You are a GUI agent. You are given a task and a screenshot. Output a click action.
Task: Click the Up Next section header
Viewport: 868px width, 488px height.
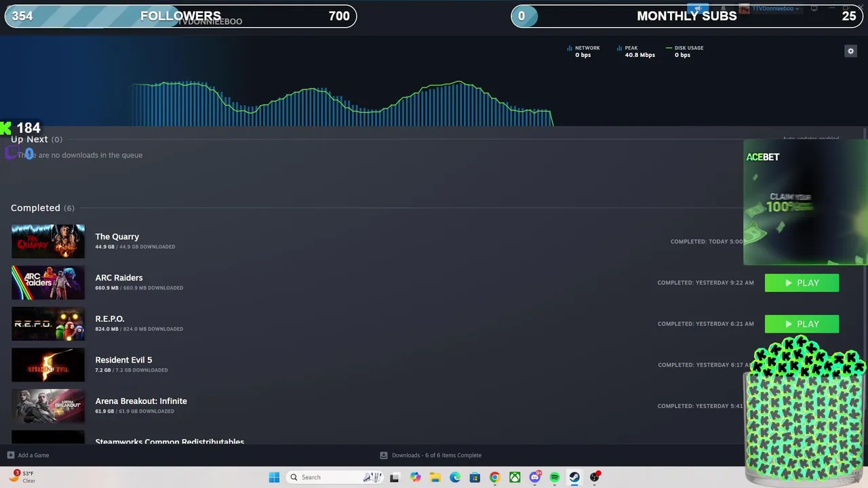tap(36, 140)
